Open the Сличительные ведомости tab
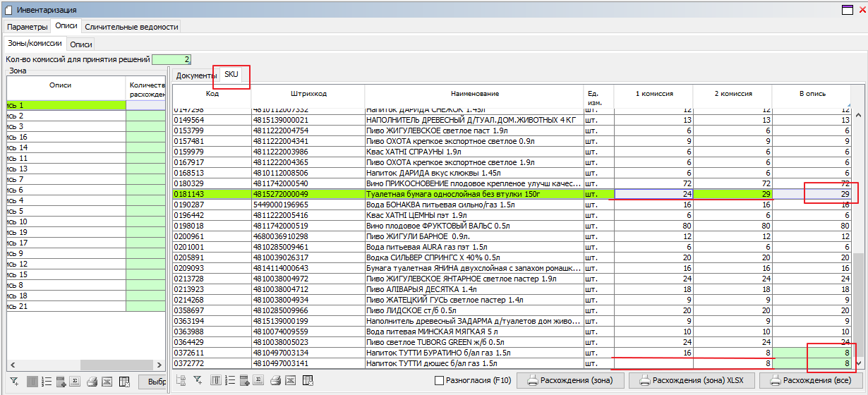 [131, 27]
